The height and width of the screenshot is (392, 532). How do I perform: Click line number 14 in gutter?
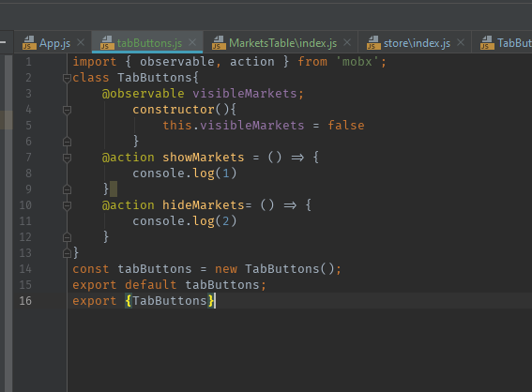click(x=25, y=269)
